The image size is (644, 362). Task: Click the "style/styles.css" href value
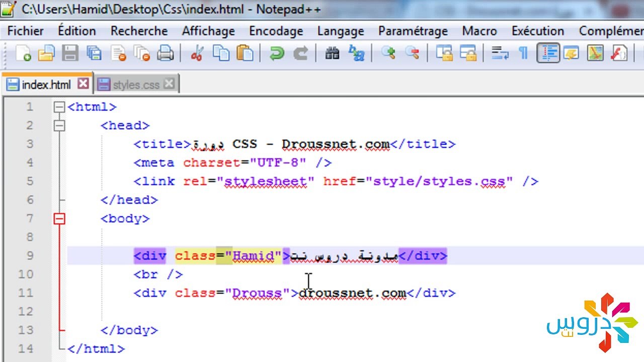[x=439, y=181]
